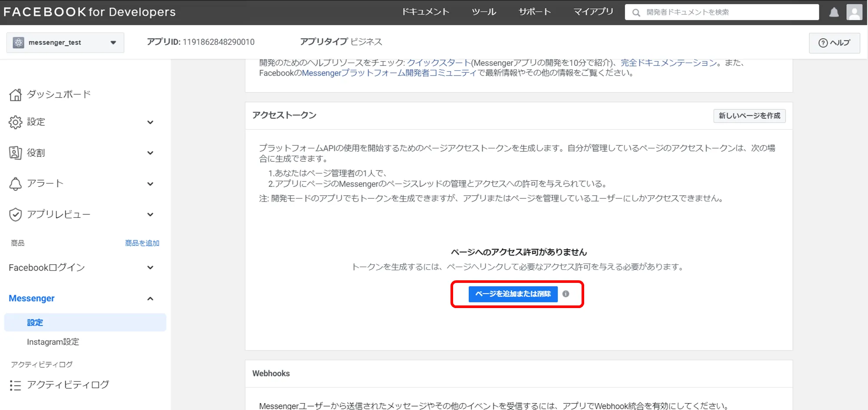This screenshot has width=868, height=410.
Task: Click ページを追加または削除 blue button
Action: tap(513, 294)
